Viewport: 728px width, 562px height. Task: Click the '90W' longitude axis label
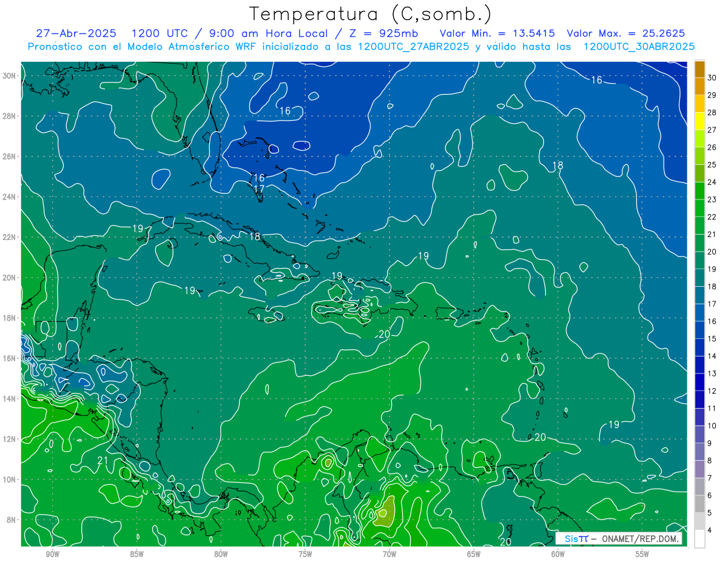point(52,554)
